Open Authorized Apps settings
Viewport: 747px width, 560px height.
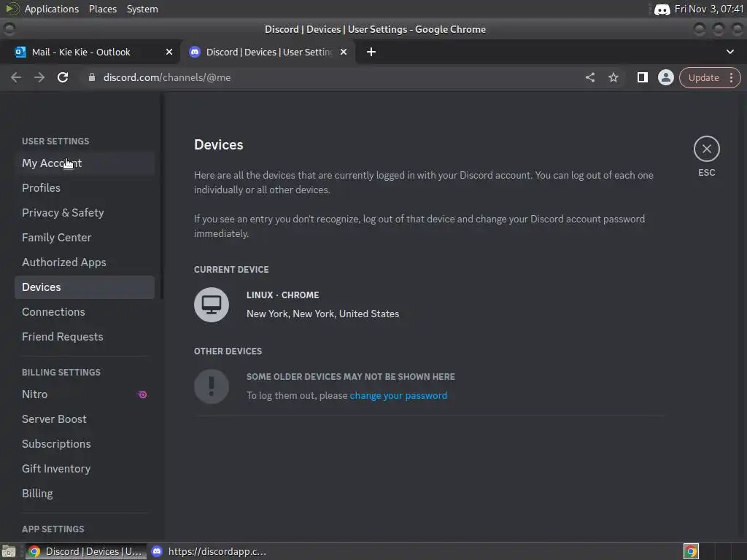coord(85,262)
